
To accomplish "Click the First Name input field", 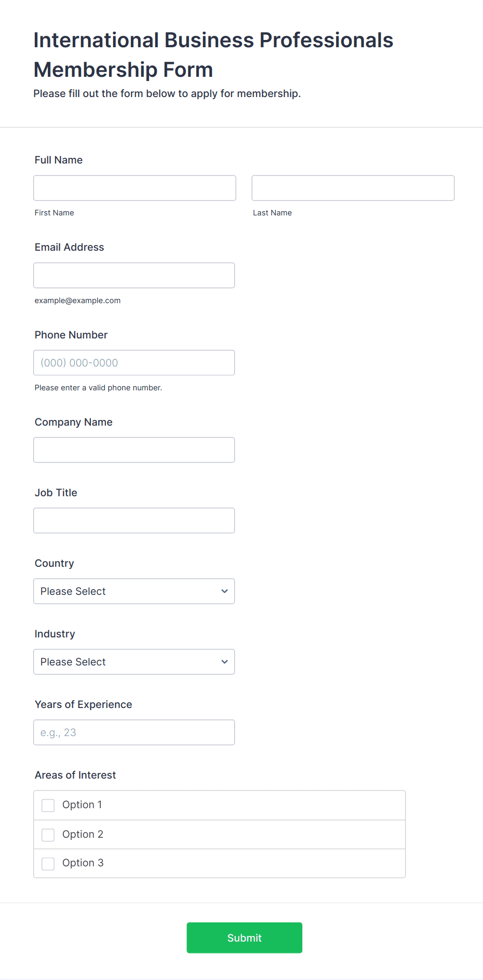I will [x=135, y=188].
